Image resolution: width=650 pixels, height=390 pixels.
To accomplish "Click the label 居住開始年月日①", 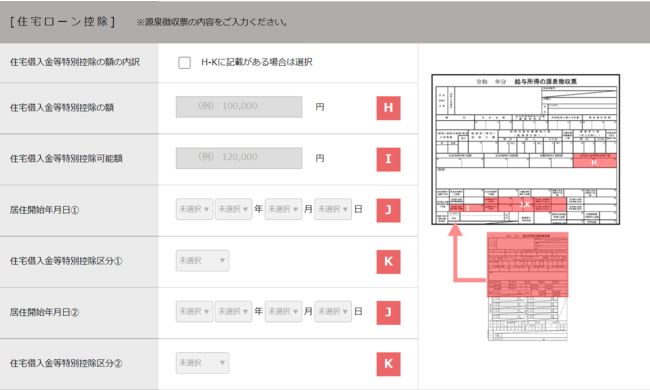I will [x=44, y=210].
